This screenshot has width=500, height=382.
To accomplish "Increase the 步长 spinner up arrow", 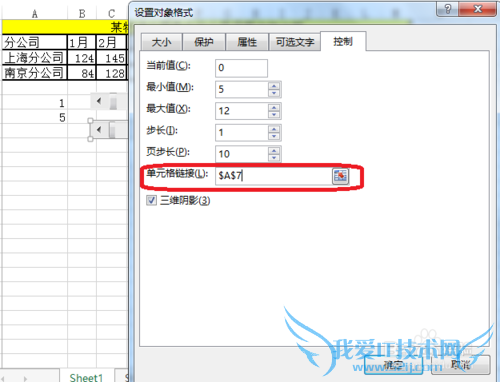I will pyautogui.click(x=274, y=129).
